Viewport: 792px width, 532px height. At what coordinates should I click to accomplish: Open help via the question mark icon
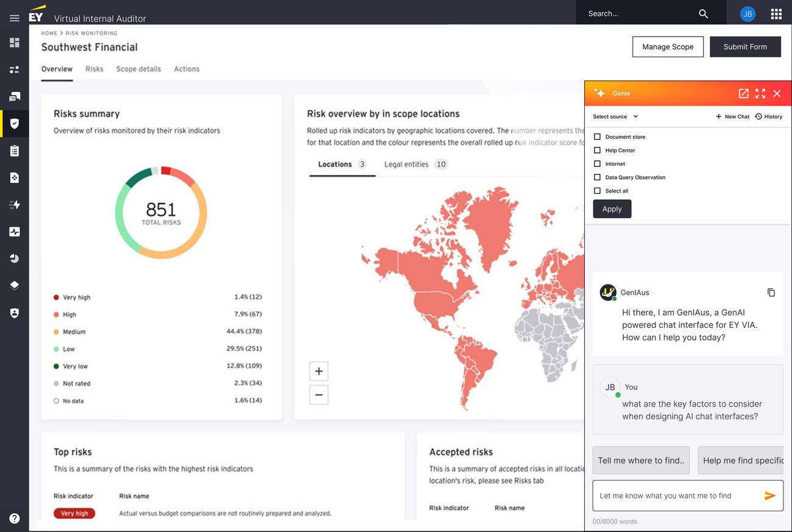click(x=15, y=519)
